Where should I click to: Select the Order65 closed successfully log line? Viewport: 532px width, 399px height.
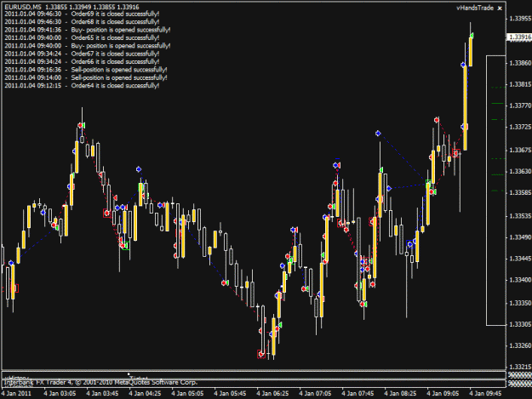82,37
